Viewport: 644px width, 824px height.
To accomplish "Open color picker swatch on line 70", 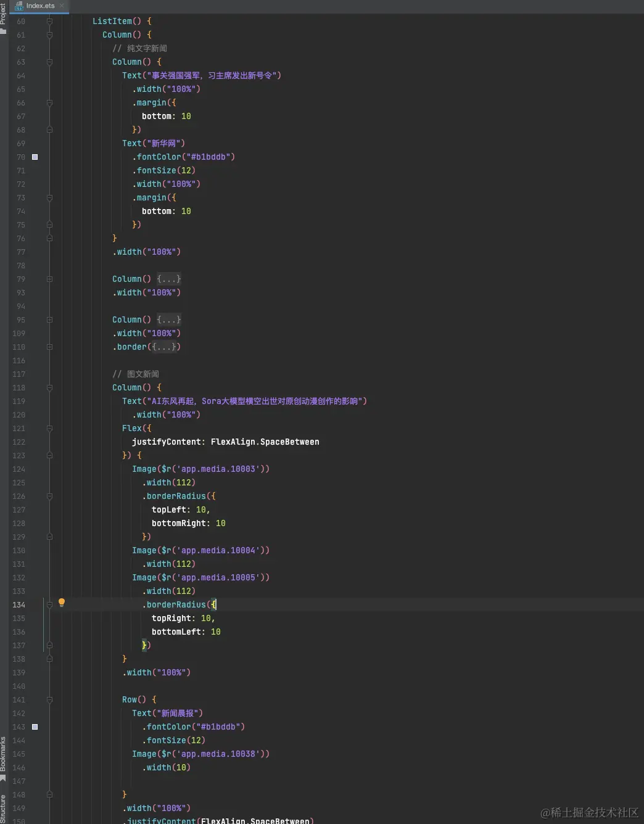I will pyautogui.click(x=35, y=157).
